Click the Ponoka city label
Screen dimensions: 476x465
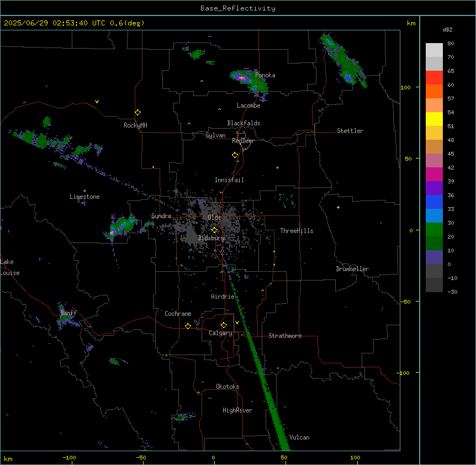point(265,75)
